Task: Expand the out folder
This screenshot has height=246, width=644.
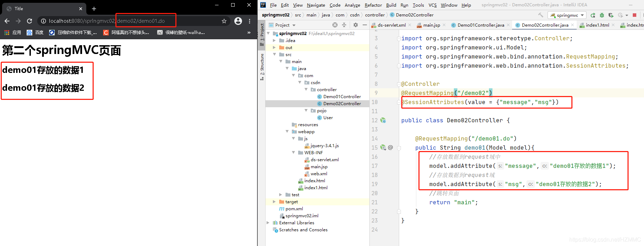Action: 274,48
